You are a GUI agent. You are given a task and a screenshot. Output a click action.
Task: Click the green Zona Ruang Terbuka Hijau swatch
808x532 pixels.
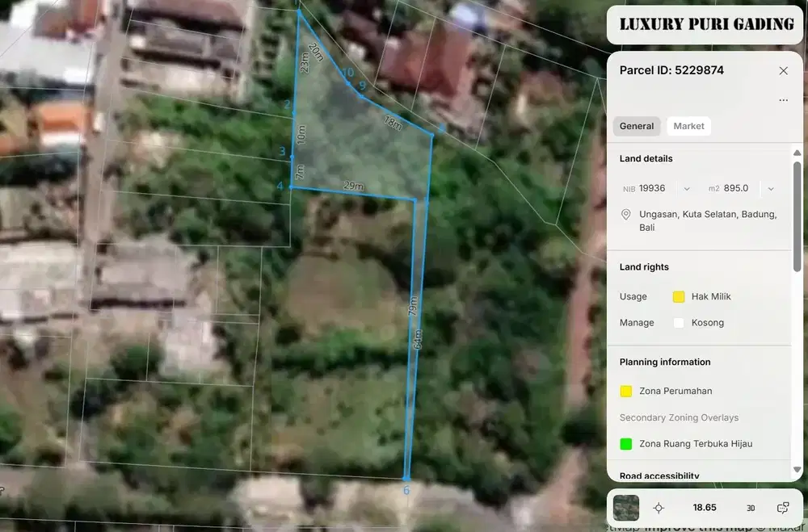tap(626, 444)
